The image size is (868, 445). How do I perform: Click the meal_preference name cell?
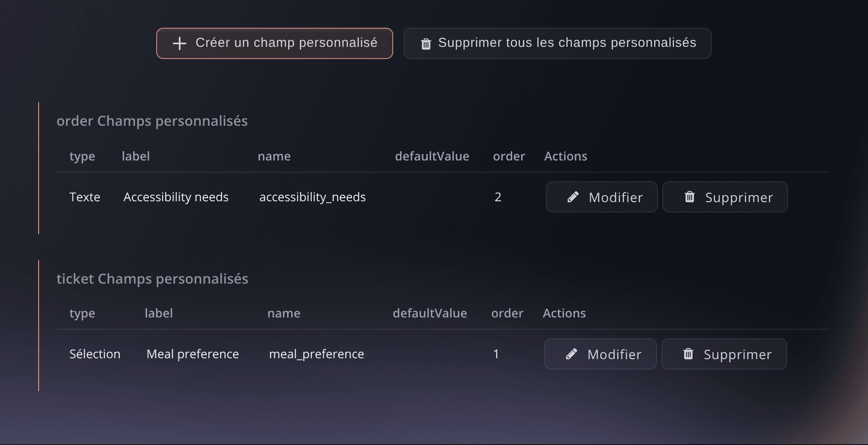tap(316, 354)
